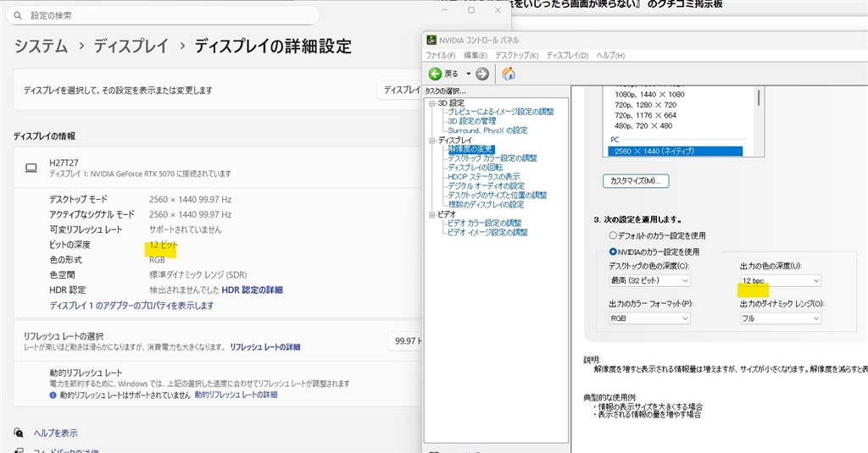Viewport: 868px width, 453px height.
Task: Click ヘルプを表示 link
Action: (55, 433)
